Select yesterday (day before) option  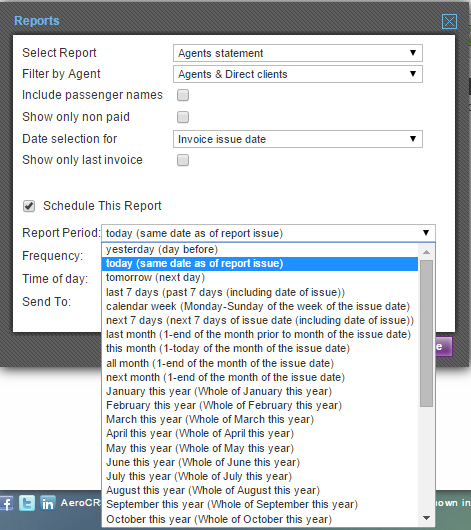pyautogui.click(x=260, y=249)
